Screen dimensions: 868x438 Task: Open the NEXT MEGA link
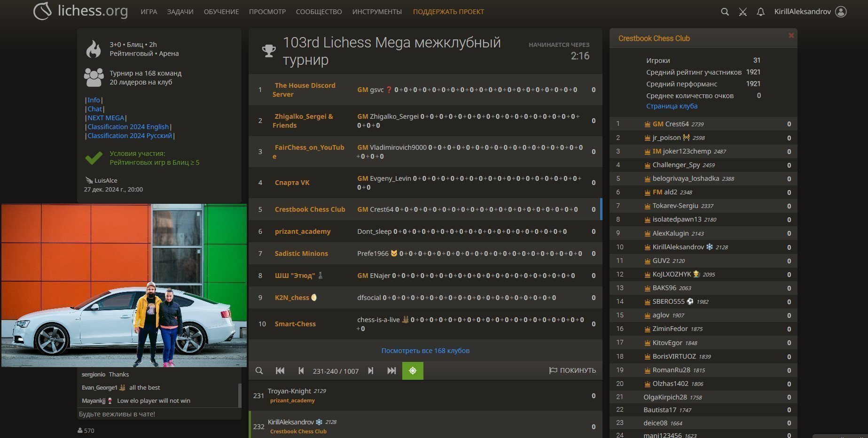pyautogui.click(x=106, y=118)
